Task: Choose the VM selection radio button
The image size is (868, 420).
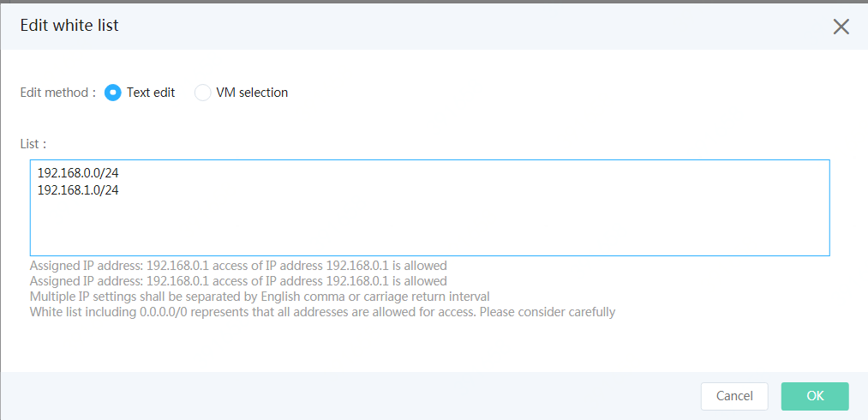Action: (x=202, y=93)
